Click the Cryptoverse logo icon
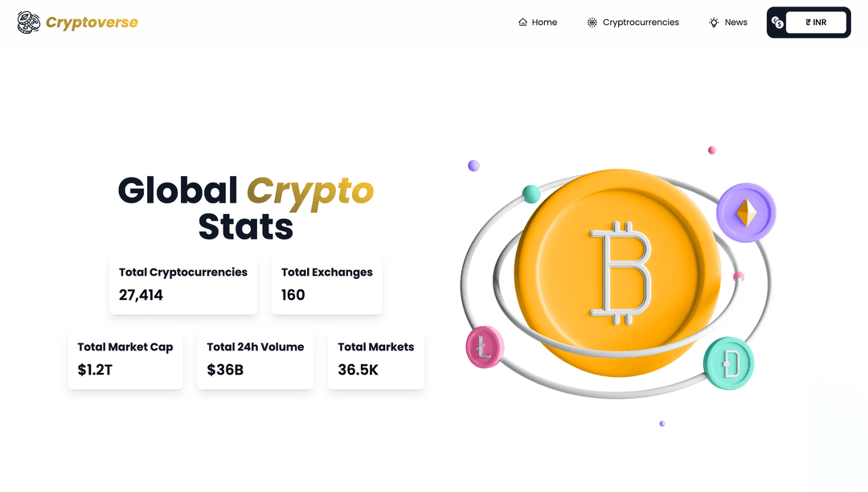This screenshot has width=868, height=492. pos(29,23)
